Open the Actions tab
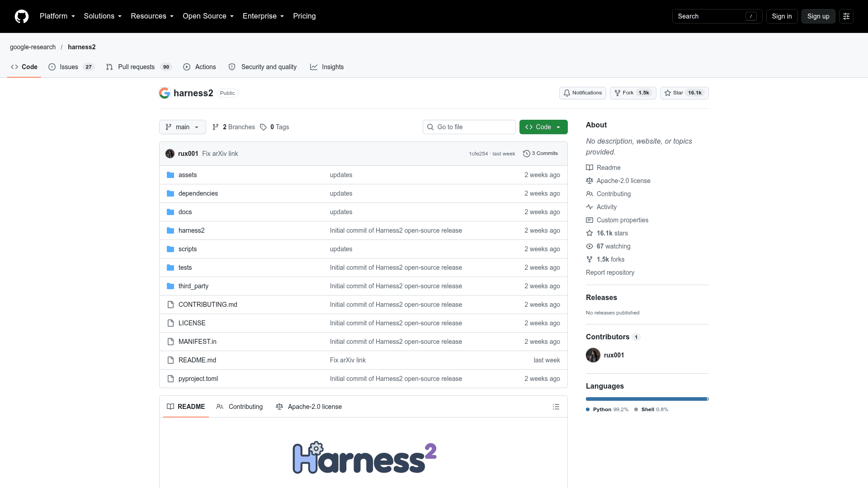 click(199, 67)
